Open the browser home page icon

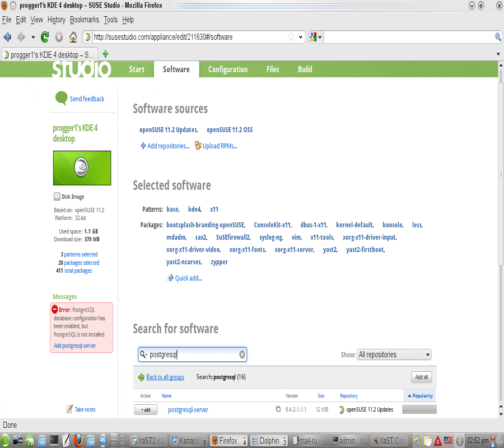[x=73, y=38]
